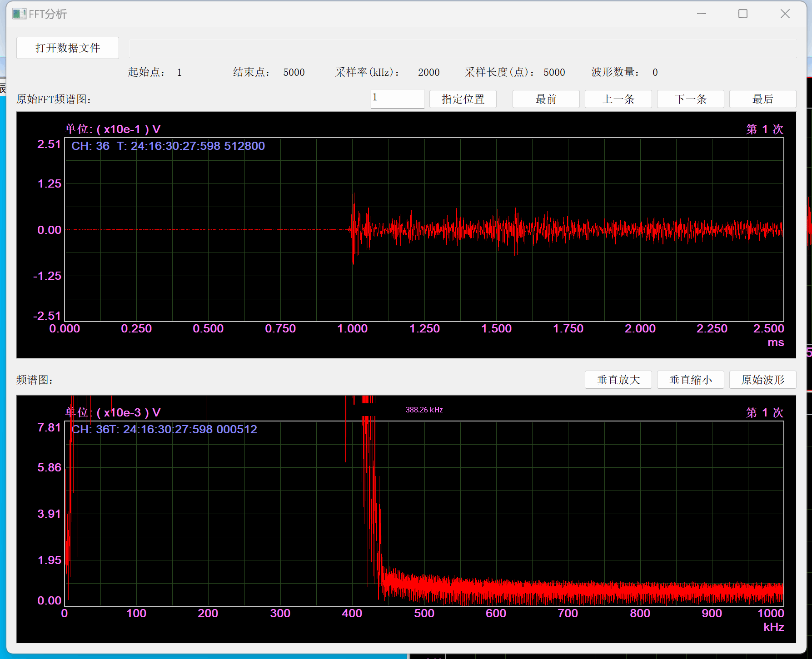The width and height of the screenshot is (812, 659).
Task: Click the upper chart unit label (x10e-1) V
Action: tap(113, 129)
